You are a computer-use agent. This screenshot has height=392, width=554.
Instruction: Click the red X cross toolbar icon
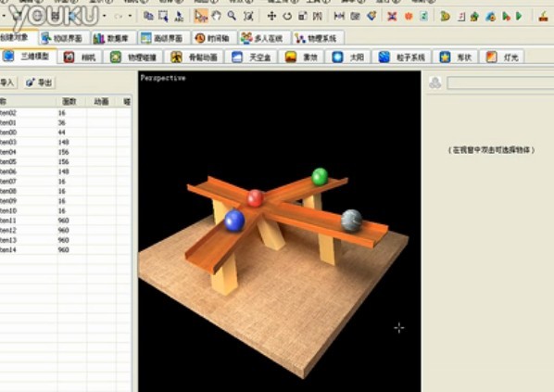pos(392,16)
